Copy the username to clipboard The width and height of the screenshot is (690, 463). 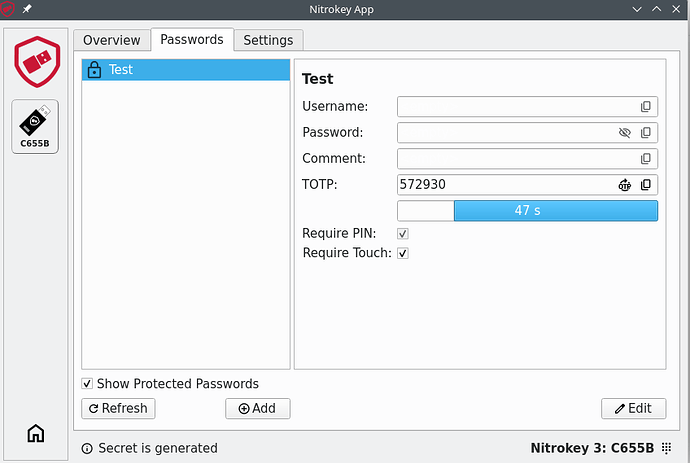tap(646, 107)
